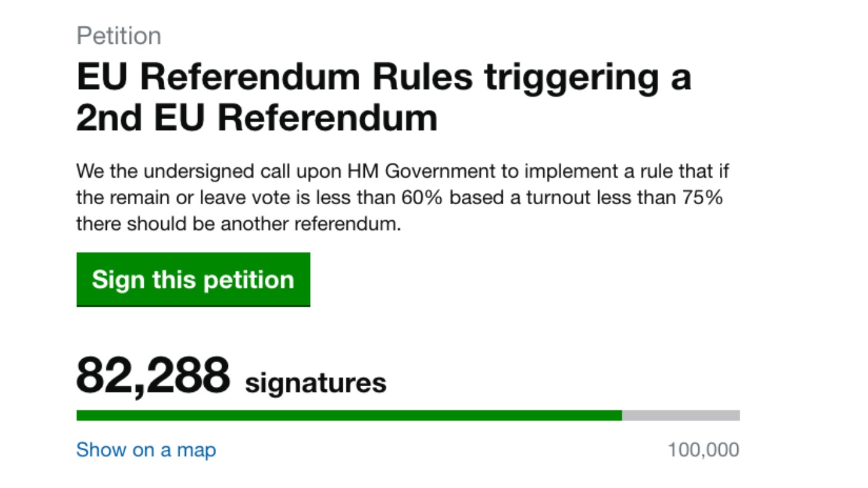The image size is (868, 488).
Task: Click the boundary where green bar meets gray
Action: pos(622,415)
